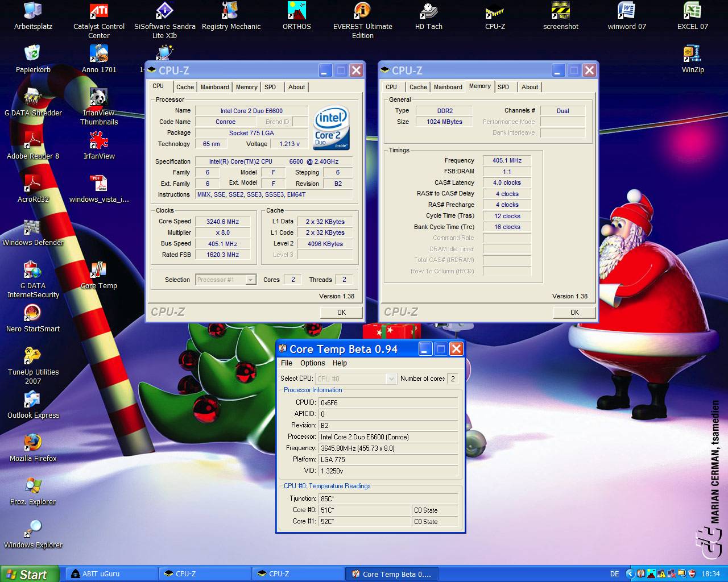The image size is (728, 582).
Task: Open Proz. Explorer desktop icon
Action: (33, 492)
